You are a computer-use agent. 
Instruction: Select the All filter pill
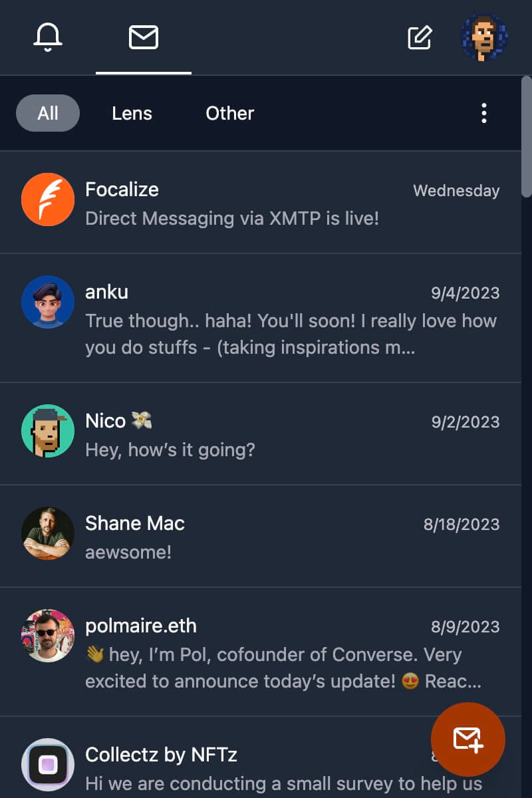pos(48,113)
